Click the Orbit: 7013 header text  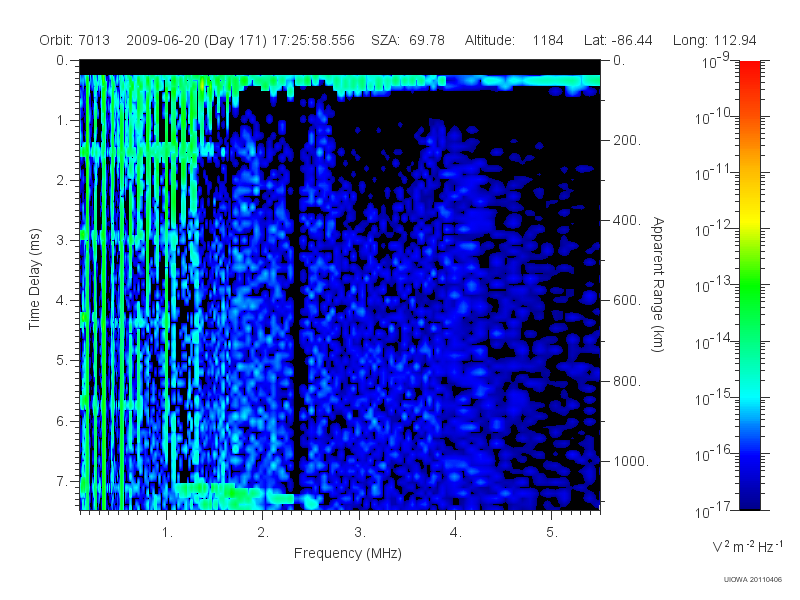tap(74, 40)
